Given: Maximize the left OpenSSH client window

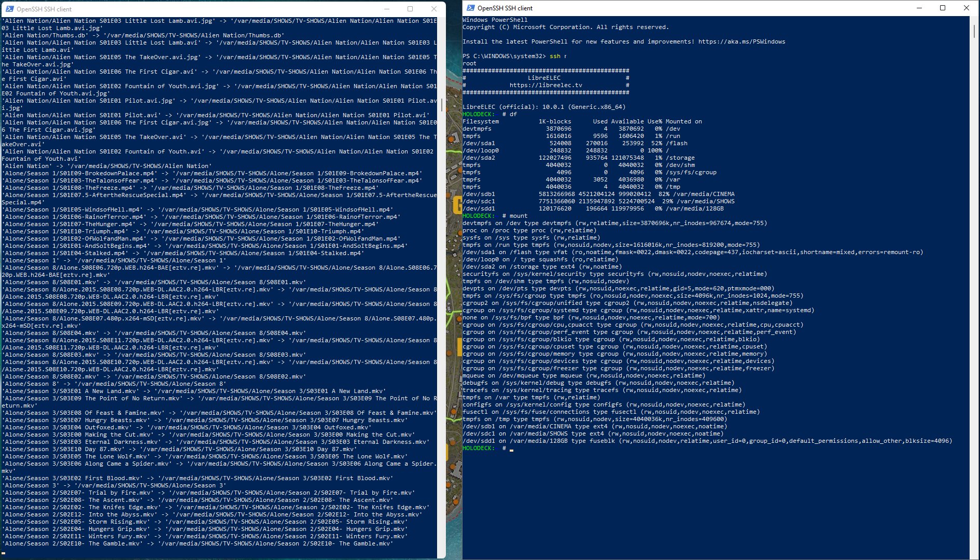Looking at the screenshot, I should point(410,9).
